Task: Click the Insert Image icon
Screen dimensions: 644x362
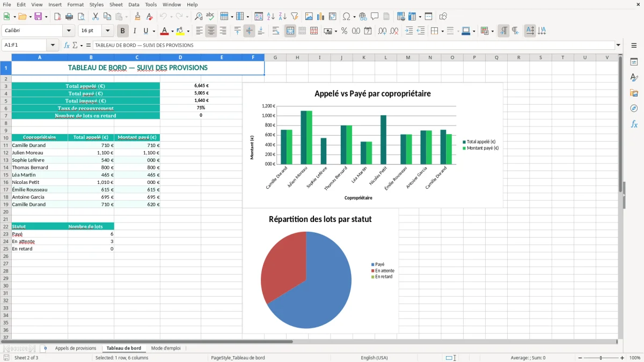Action: pyautogui.click(x=309, y=17)
